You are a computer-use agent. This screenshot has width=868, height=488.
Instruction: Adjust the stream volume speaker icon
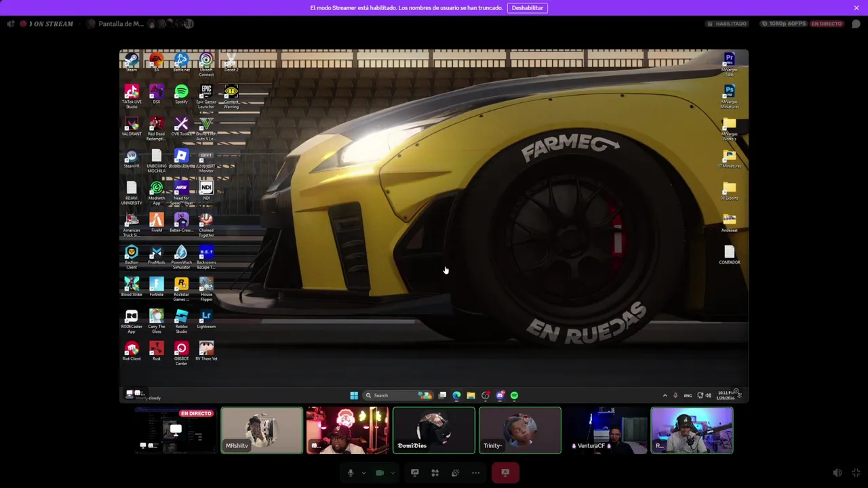(x=837, y=473)
